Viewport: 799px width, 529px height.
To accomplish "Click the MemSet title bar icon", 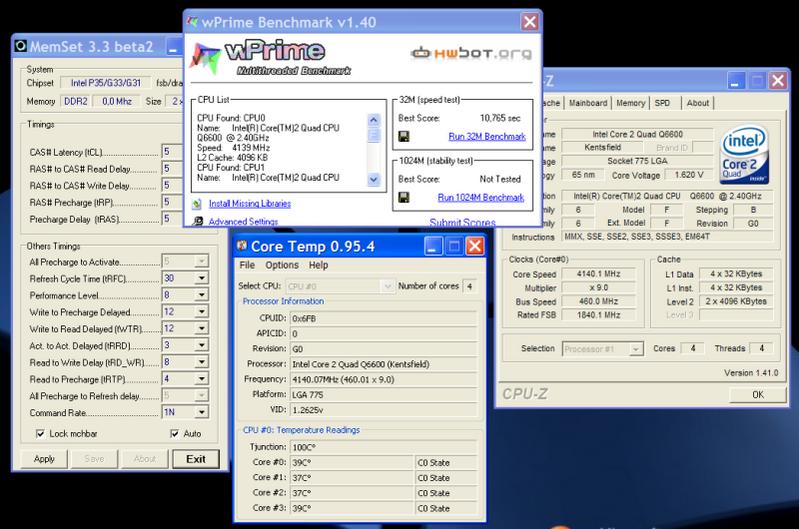I will [x=20, y=46].
